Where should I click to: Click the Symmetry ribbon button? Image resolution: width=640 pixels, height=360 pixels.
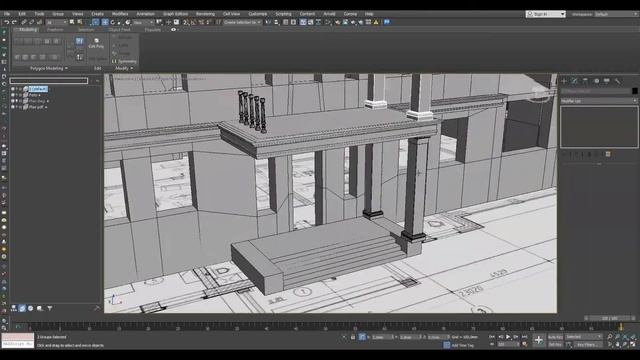pyautogui.click(x=124, y=62)
